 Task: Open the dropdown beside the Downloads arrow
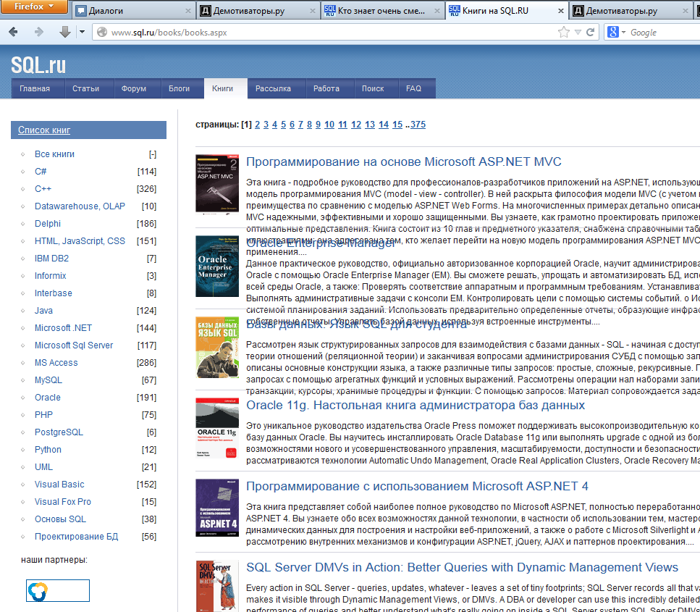(x=82, y=32)
